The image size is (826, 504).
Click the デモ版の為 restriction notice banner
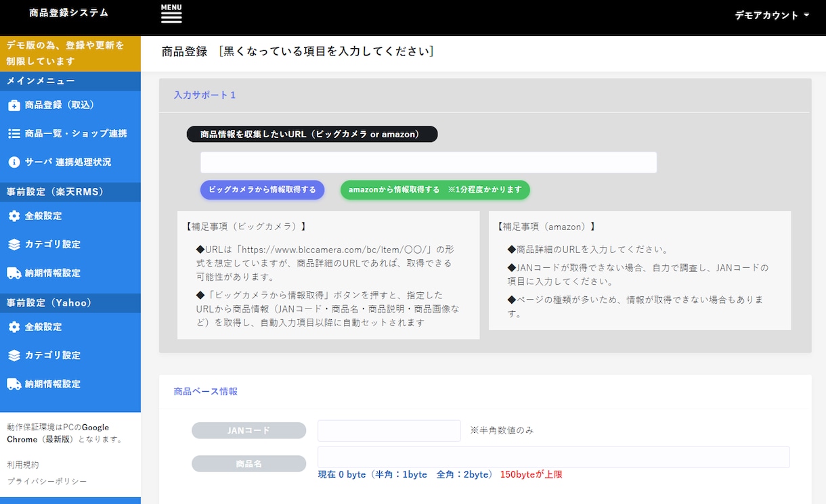[x=70, y=53]
